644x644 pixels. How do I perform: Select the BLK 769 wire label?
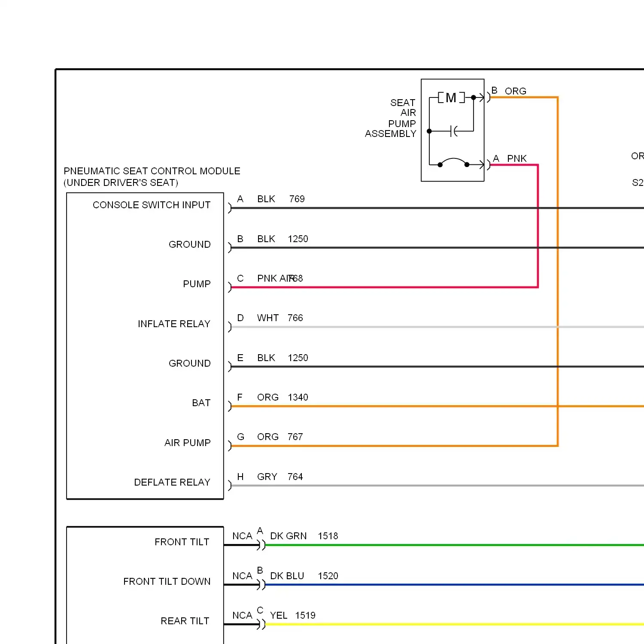281,199
